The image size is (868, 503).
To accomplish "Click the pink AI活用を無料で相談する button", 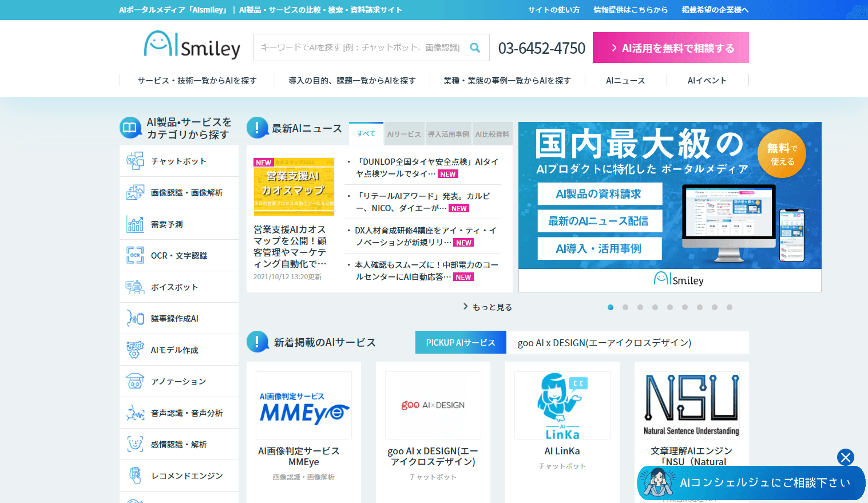I will click(671, 47).
